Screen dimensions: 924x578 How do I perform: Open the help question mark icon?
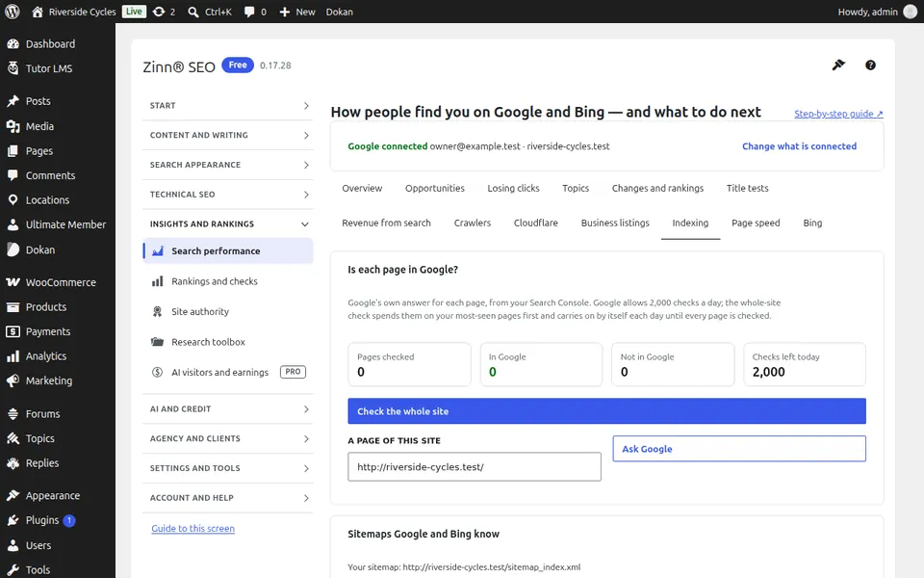pyautogui.click(x=870, y=65)
